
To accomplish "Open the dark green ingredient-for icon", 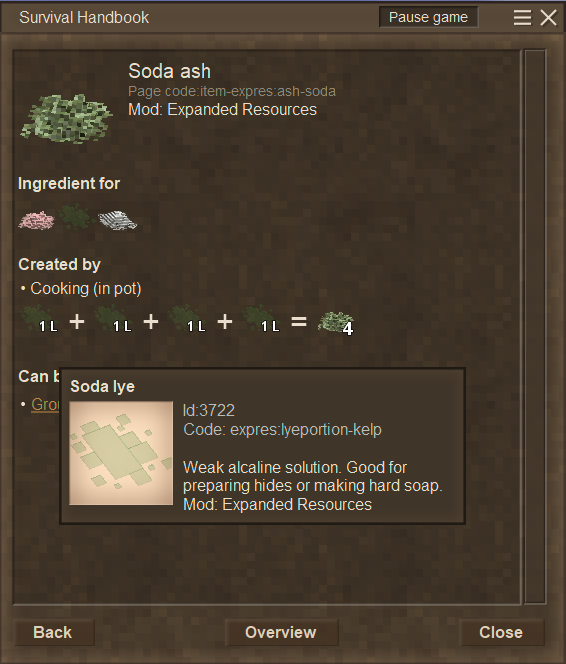I will pos(75,216).
